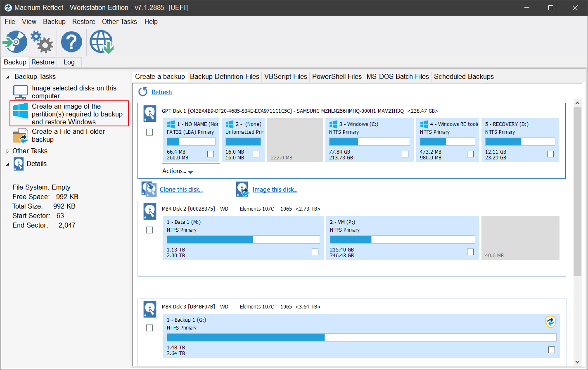Open the File menu
The height and width of the screenshot is (370, 588).
pyautogui.click(x=10, y=21)
